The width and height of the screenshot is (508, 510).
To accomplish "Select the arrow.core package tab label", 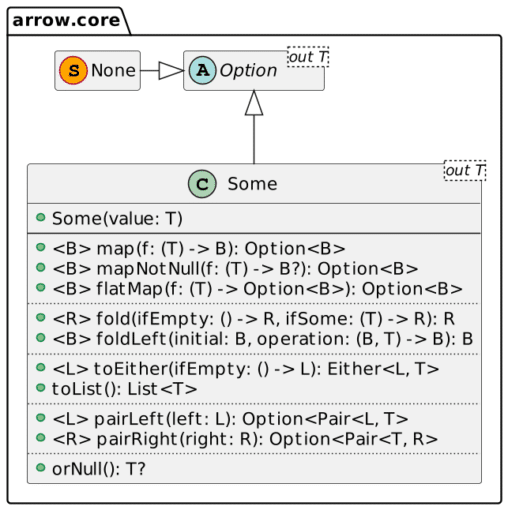I will click(x=66, y=20).
